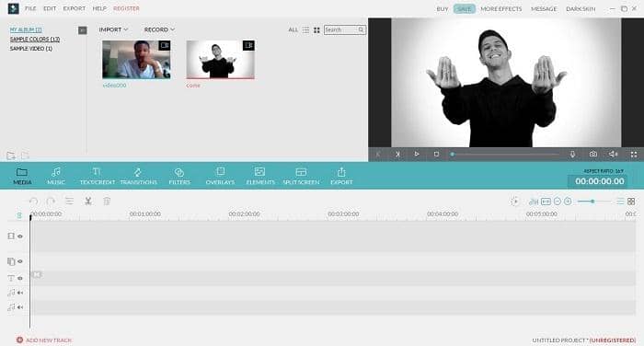The width and height of the screenshot is (644, 346).
Task: Zoom timeline to fit icon
Action: pyautogui.click(x=546, y=202)
